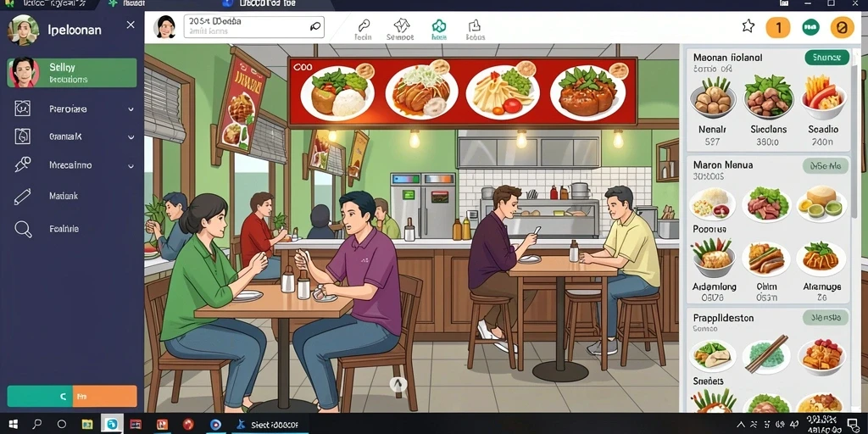Click the search field's magnifier icon

(315, 26)
